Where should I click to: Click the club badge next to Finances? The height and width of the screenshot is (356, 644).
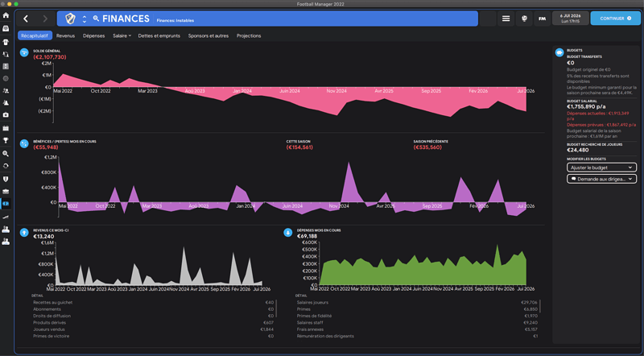(70, 18)
